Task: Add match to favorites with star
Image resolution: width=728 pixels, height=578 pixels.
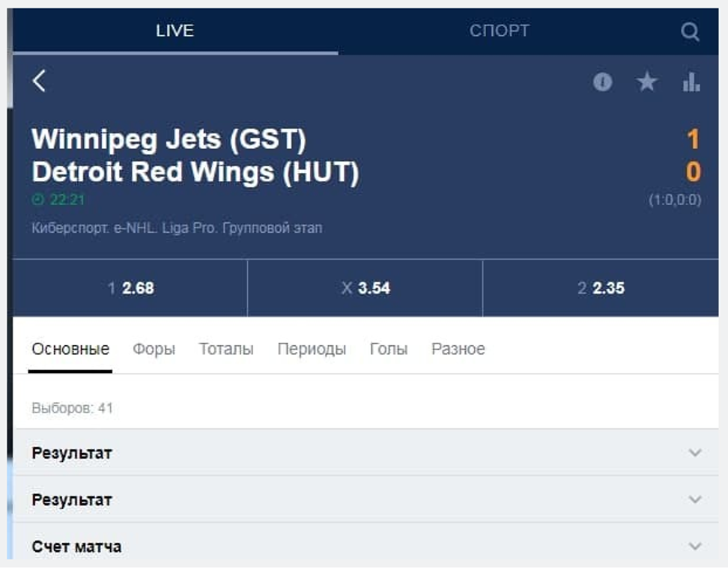Action: click(x=646, y=82)
